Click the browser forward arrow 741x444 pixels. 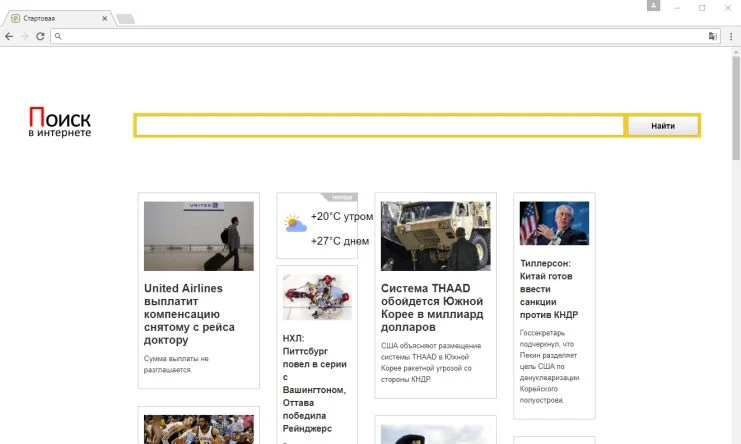[25, 36]
